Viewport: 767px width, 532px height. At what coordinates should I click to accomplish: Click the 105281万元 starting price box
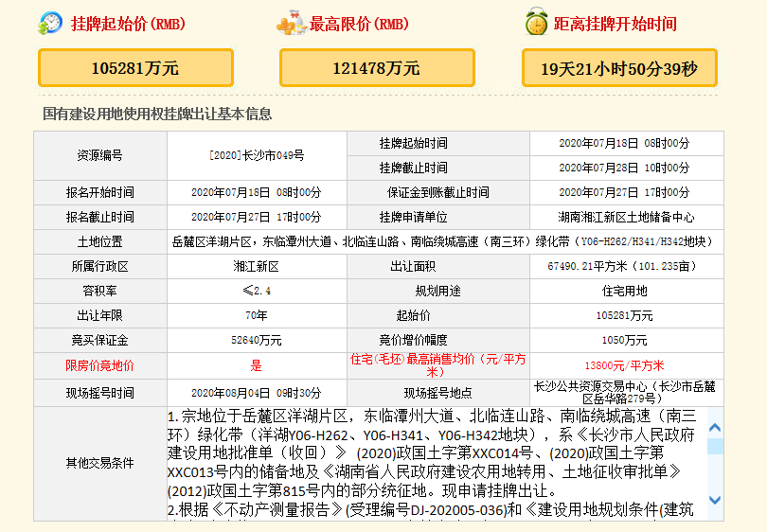click(x=135, y=68)
